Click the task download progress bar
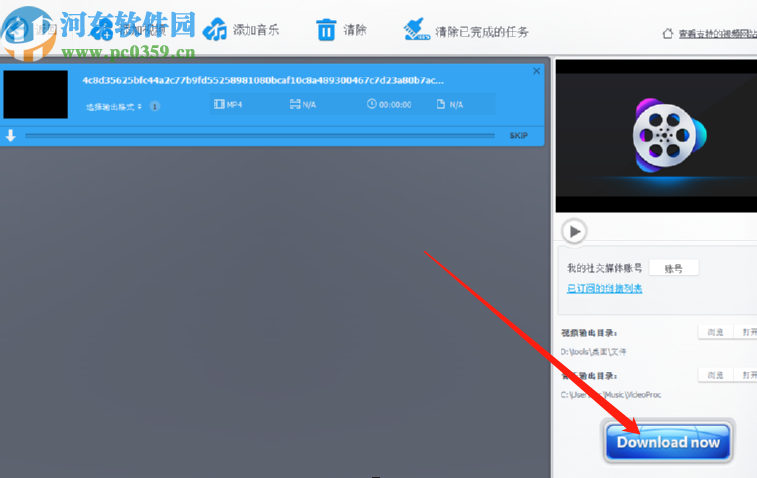 pyautogui.click(x=260, y=136)
